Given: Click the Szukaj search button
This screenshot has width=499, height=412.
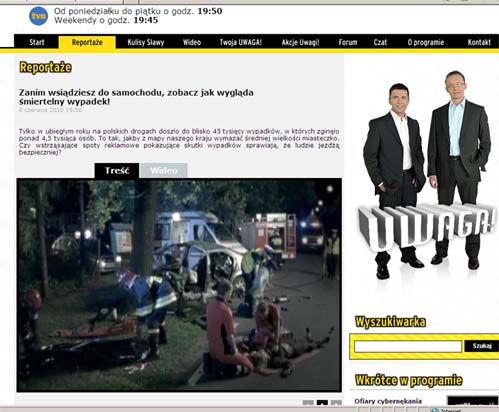Looking at the screenshot, I should point(482,346).
